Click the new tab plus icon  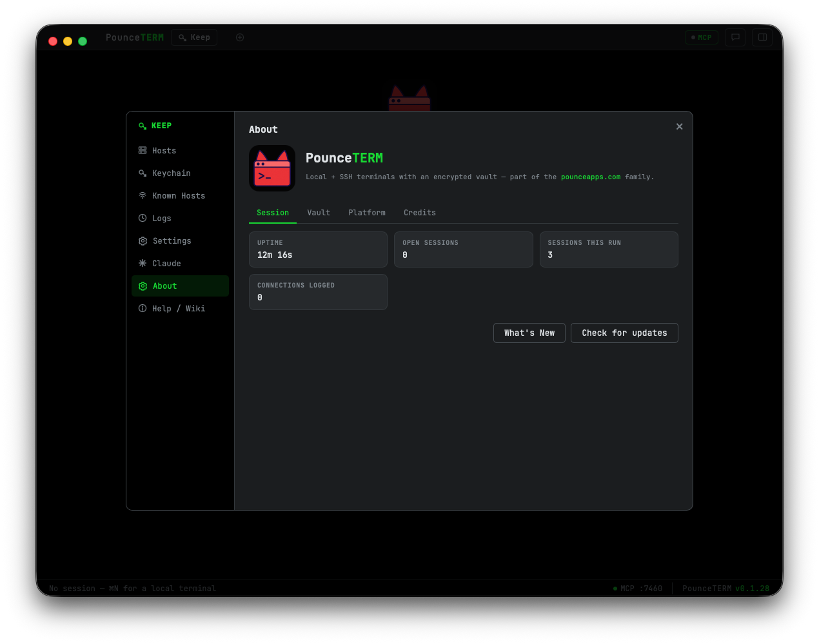click(x=240, y=37)
